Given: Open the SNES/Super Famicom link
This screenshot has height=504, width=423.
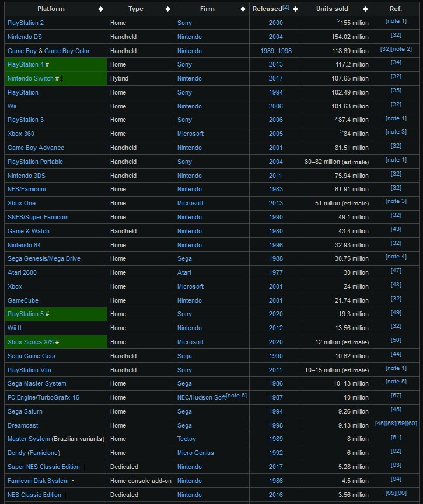Looking at the screenshot, I should coord(38,217).
